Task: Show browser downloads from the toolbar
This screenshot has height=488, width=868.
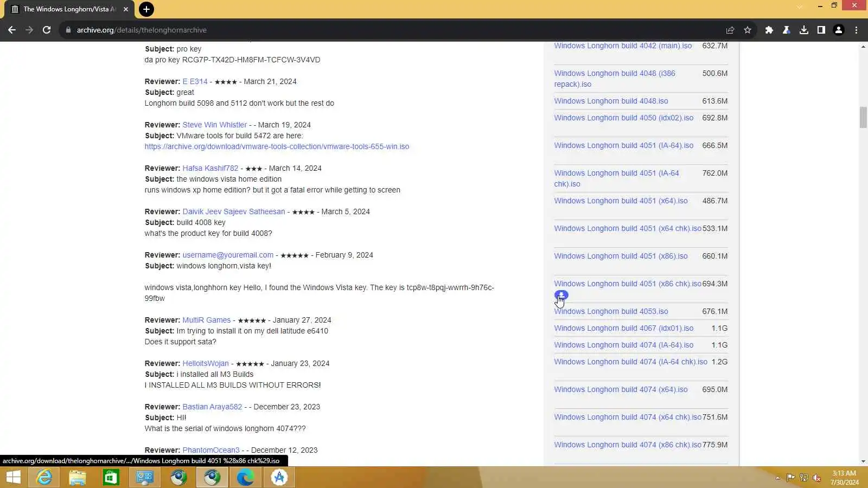Action: tap(804, 30)
